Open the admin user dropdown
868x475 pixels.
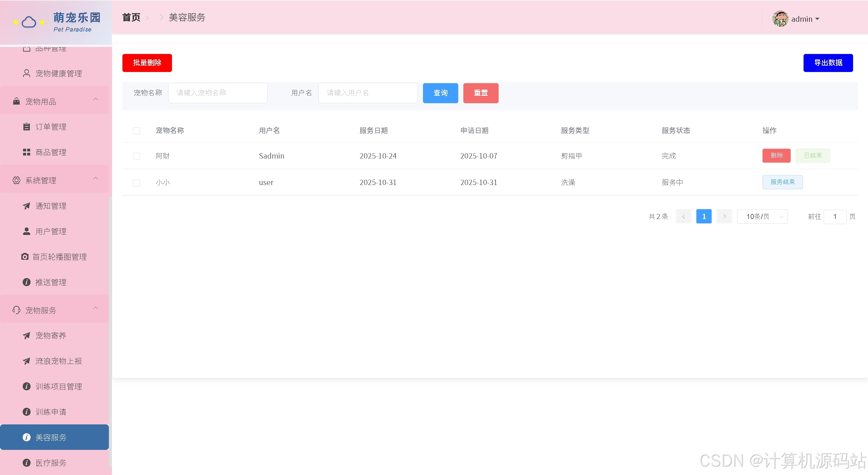tap(805, 19)
